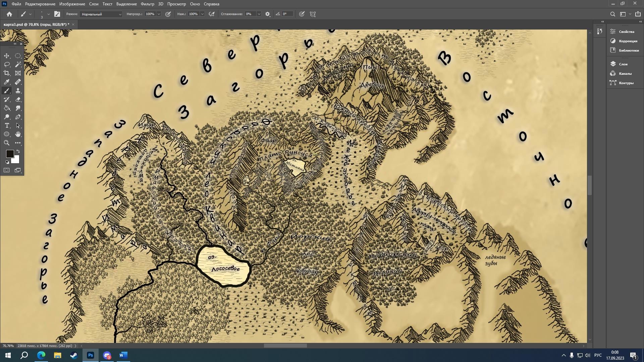The image size is (644, 362).
Task: Open the Фильтр menu
Action: (x=147, y=4)
